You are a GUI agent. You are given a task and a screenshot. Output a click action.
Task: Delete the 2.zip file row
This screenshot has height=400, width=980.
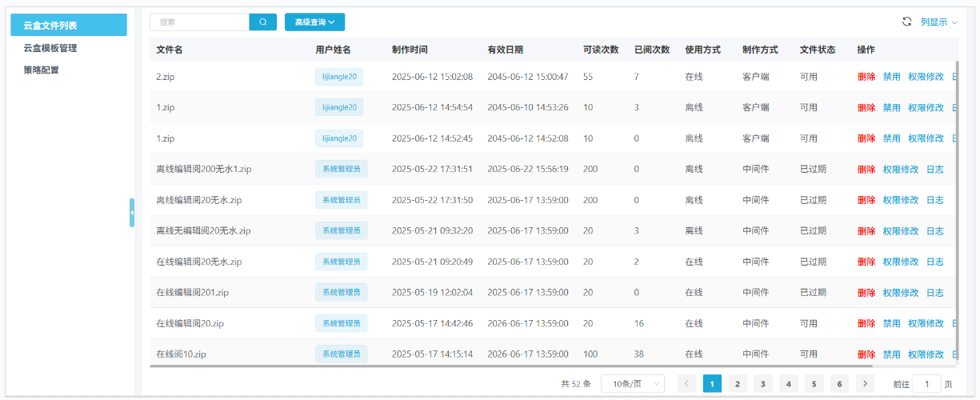pyautogui.click(x=866, y=77)
